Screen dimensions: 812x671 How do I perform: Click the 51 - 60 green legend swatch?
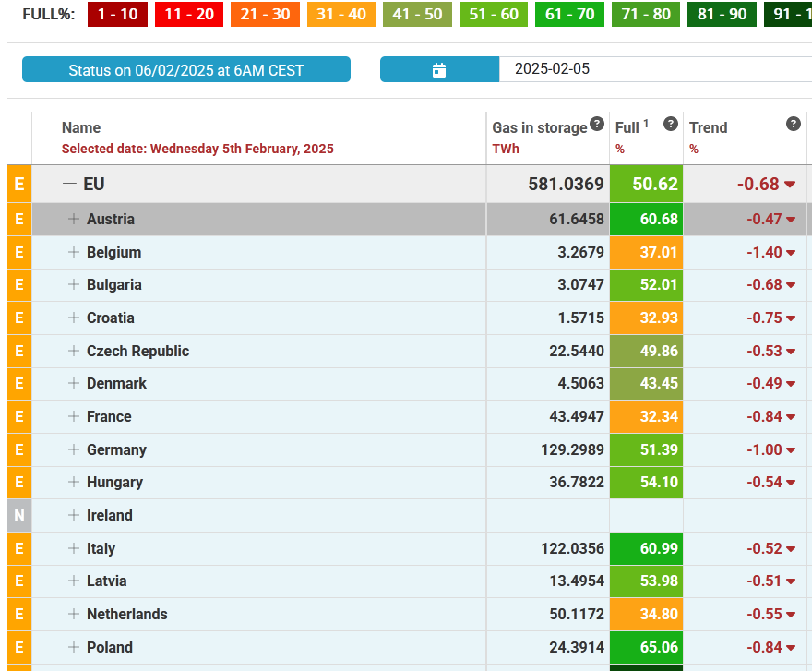[496, 15]
